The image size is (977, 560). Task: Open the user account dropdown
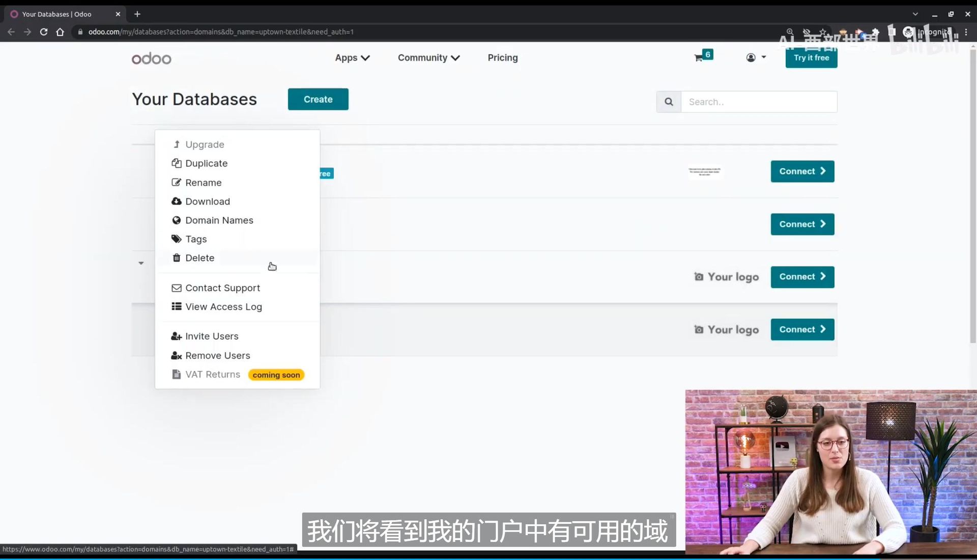[x=756, y=57]
